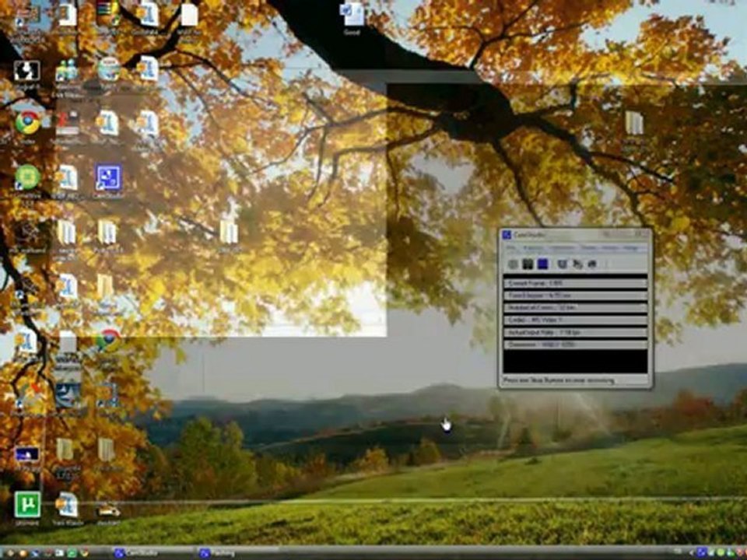The image size is (747, 560).
Task: Click the CamStudio status bar message
Action: pos(559,380)
